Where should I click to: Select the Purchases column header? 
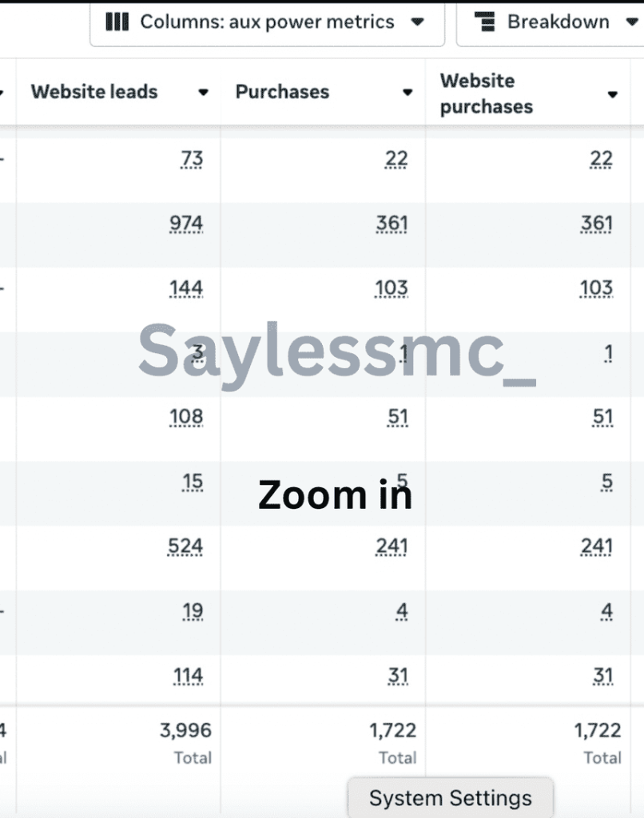point(282,92)
